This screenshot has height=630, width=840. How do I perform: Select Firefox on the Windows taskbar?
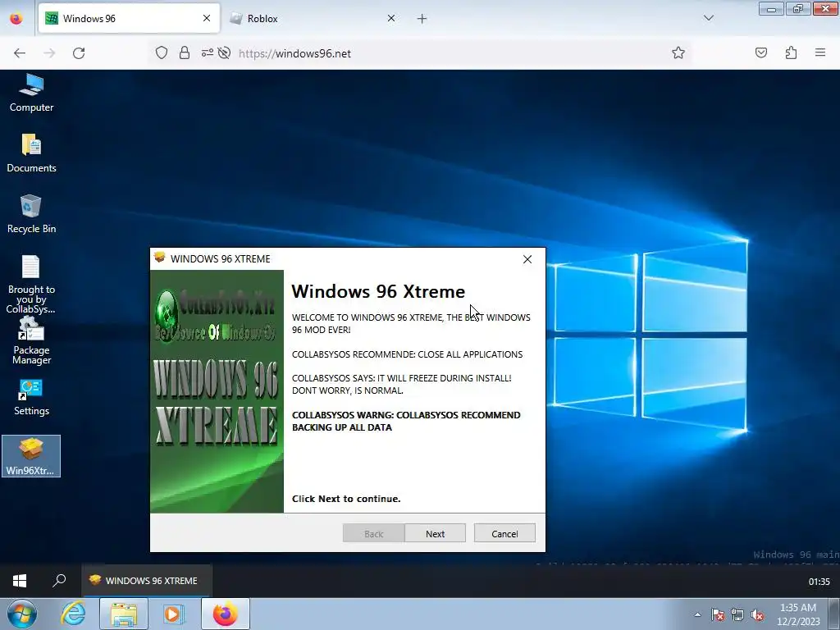click(226, 614)
